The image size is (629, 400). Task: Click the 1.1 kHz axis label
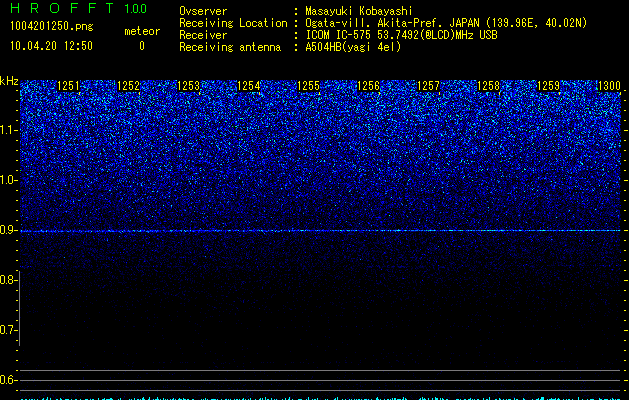coord(9,130)
